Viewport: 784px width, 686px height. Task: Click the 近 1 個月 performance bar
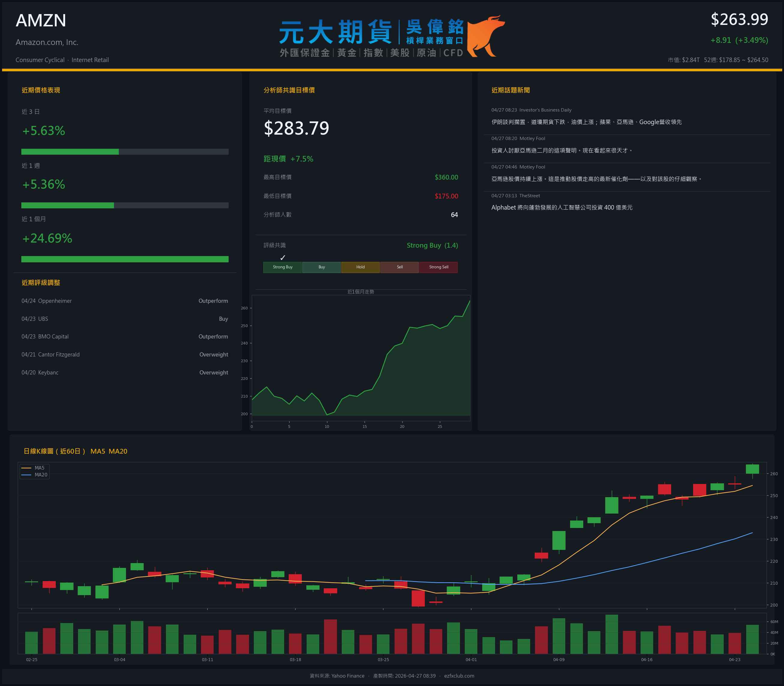coord(125,259)
